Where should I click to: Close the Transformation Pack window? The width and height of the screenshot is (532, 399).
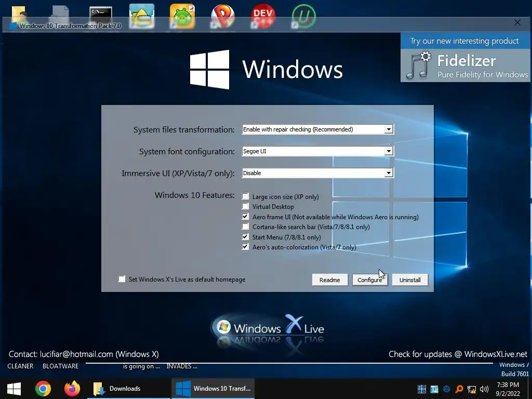point(517,22)
